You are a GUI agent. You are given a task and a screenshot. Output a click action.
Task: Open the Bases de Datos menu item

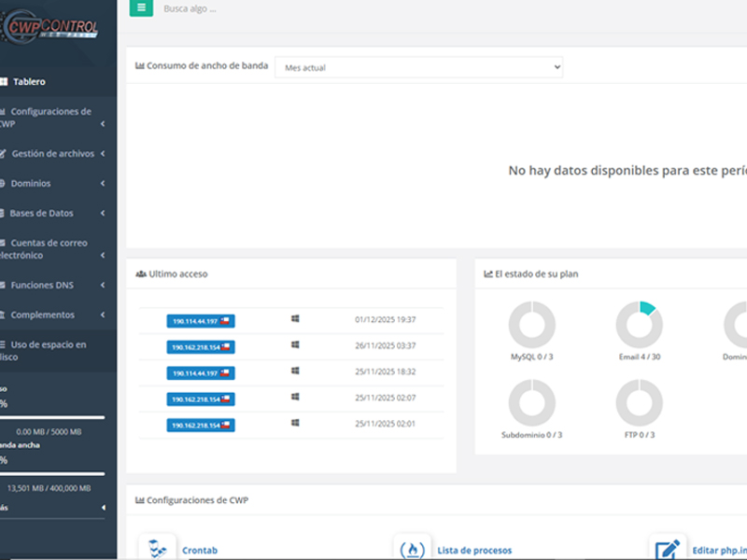coord(41,213)
